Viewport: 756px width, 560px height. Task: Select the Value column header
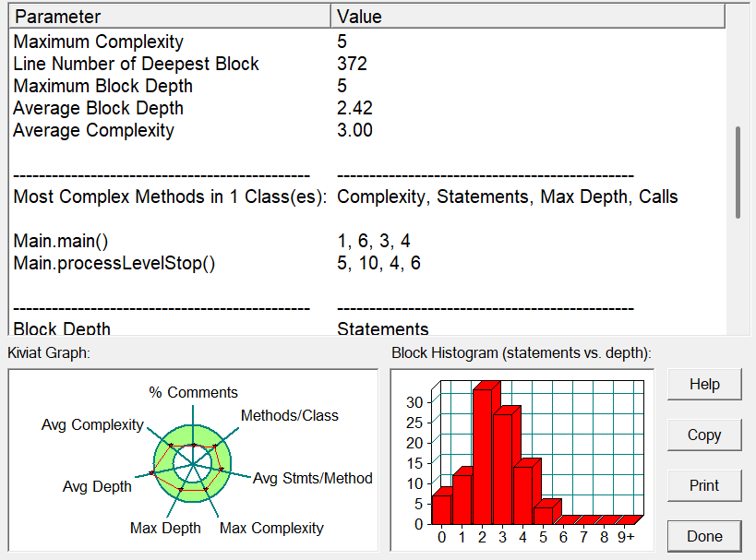click(528, 17)
